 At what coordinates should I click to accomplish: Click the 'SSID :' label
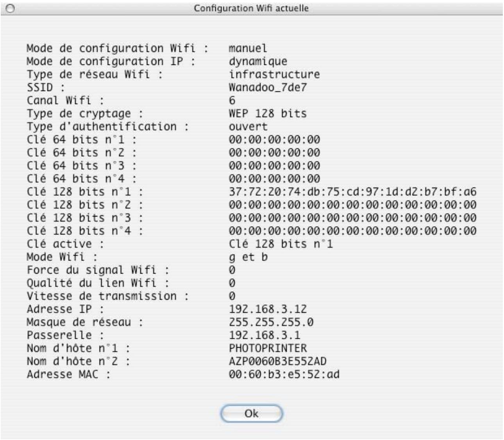pyautogui.click(x=46, y=88)
